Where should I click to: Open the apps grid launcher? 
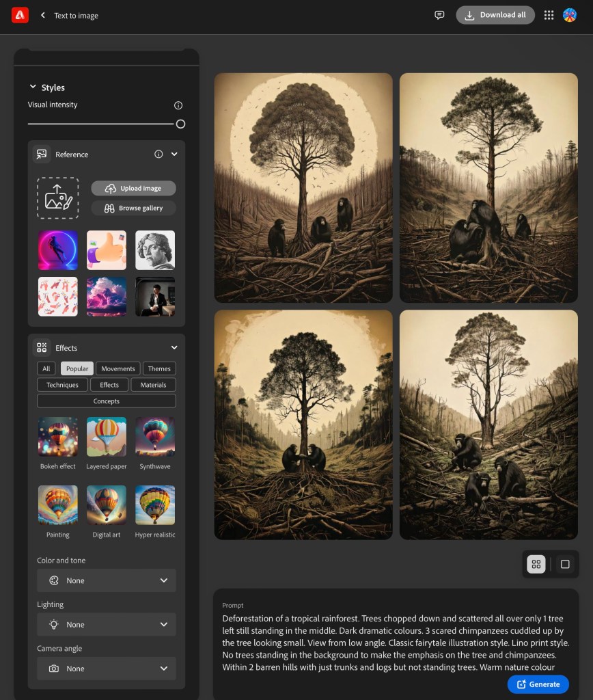pyautogui.click(x=549, y=15)
